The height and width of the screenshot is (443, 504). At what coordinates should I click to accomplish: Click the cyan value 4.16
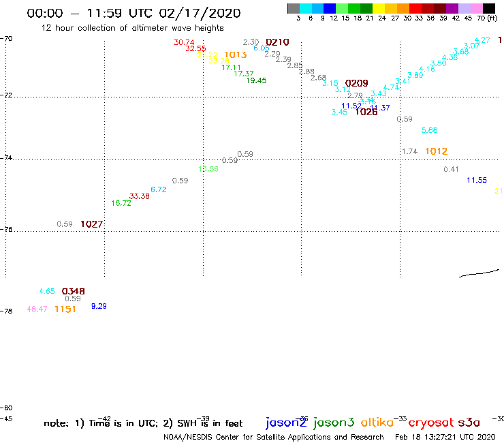coord(427,69)
